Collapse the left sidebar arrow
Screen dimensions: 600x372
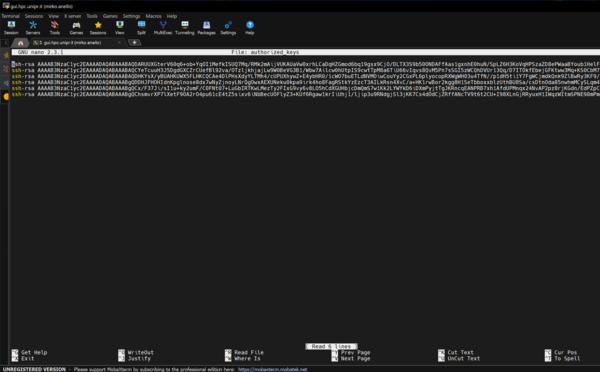point(5,42)
